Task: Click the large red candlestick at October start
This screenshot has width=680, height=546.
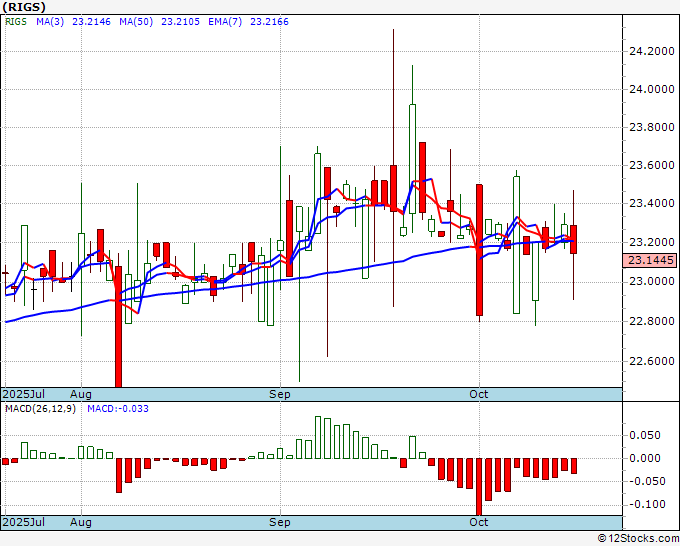Action: tap(479, 250)
